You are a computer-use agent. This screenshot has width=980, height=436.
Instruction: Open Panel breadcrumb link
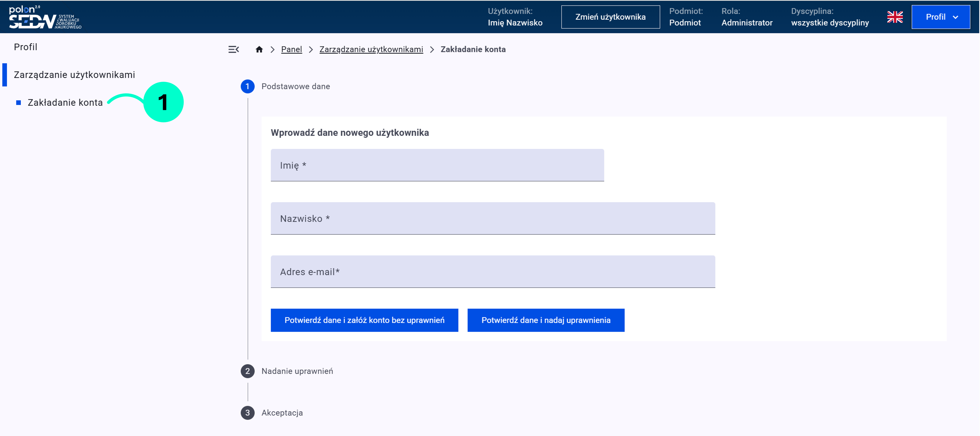[291, 49]
